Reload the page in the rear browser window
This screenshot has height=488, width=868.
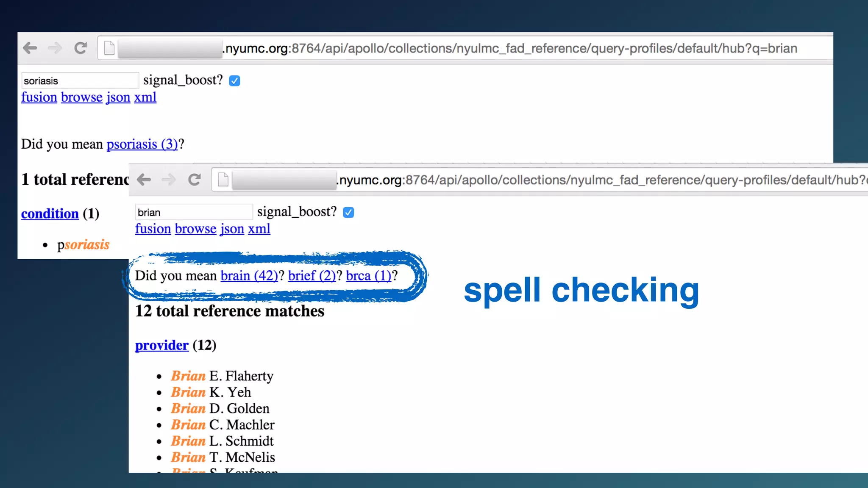coord(81,48)
